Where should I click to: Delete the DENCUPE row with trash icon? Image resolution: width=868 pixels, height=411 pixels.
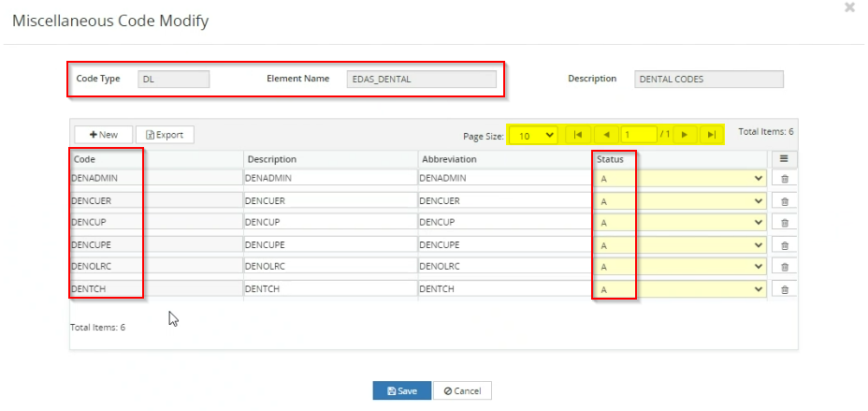pyautogui.click(x=785, y=245)
